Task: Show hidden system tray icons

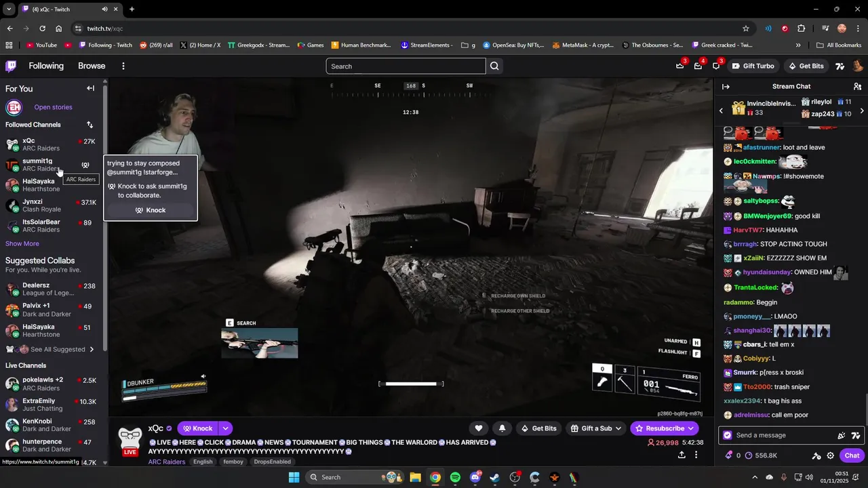Action: [x=755, y=477]
